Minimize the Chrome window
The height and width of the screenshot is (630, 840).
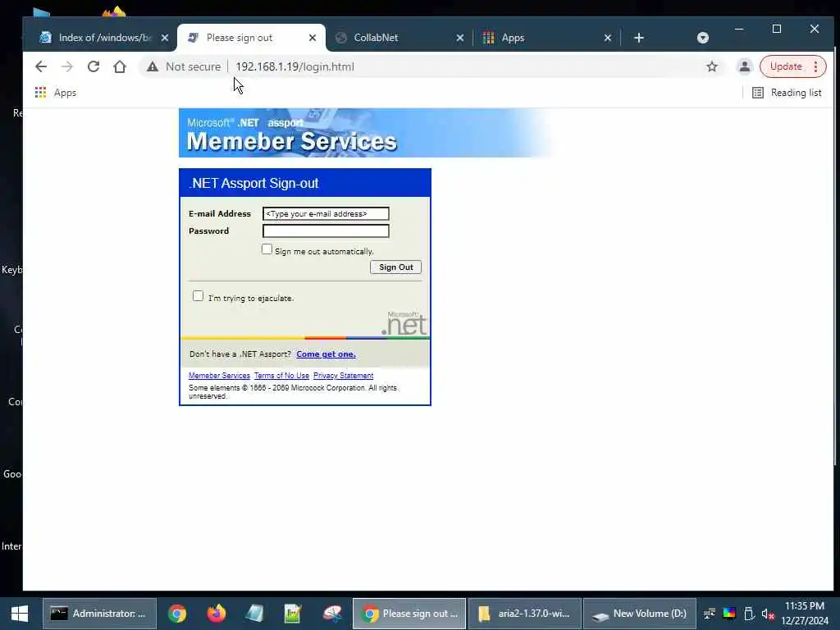tap(739, 29)
